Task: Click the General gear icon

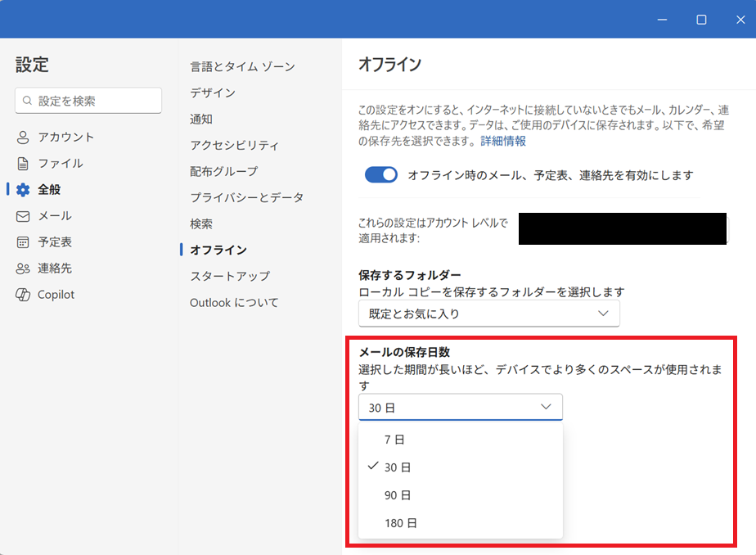Action: coord(23,190)
